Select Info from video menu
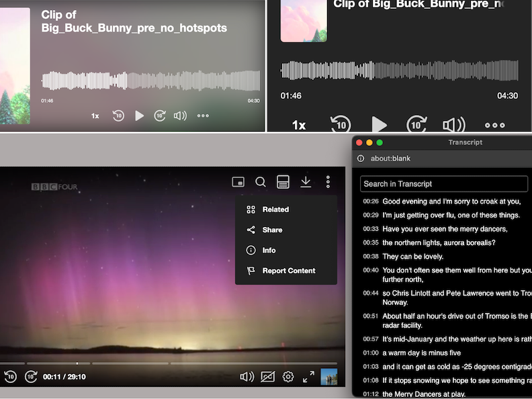Viewport: 532px width, 399px height. [x=285, y=250]
